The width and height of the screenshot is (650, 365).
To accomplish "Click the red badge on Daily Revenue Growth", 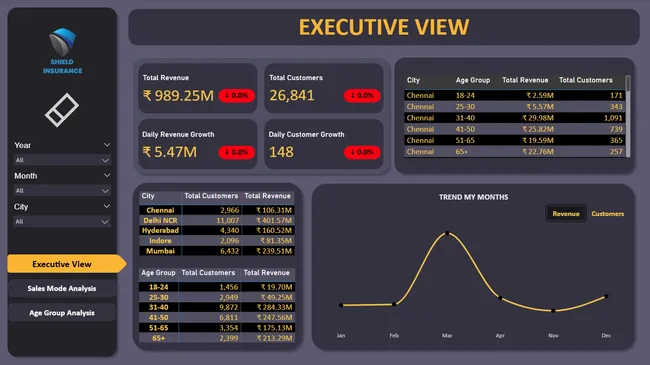I will point(236,152).
